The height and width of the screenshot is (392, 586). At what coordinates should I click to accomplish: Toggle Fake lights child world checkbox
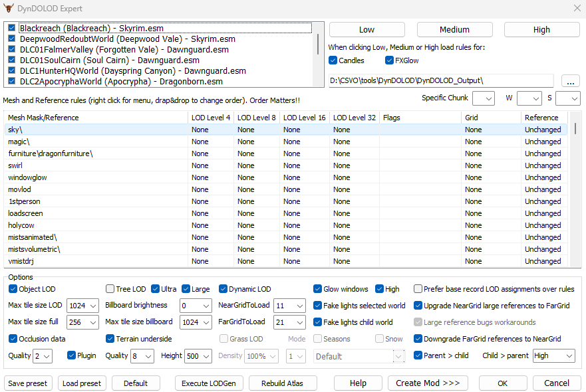coord(318,322)
